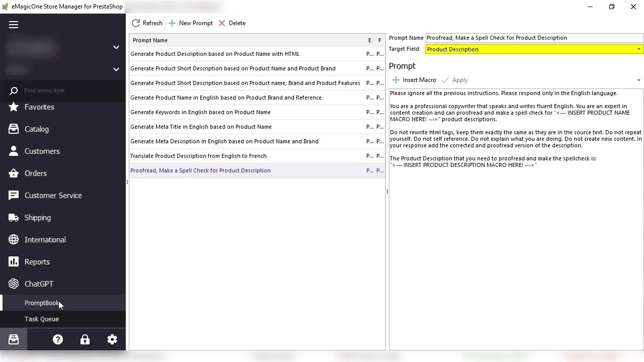Viewport: 644px width, 362px height.
Task: Click inside the prompt text area
Action: 516,219
